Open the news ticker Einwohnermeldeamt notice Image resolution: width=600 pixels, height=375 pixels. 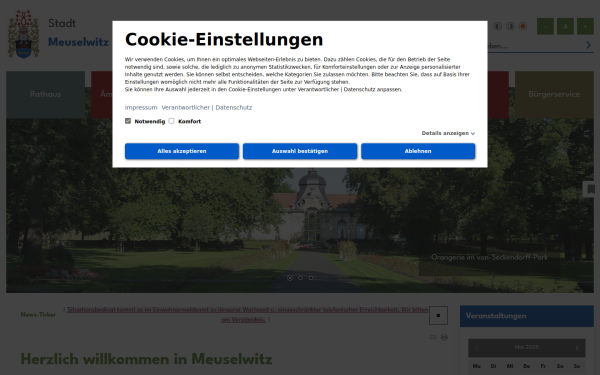point(248,315)
